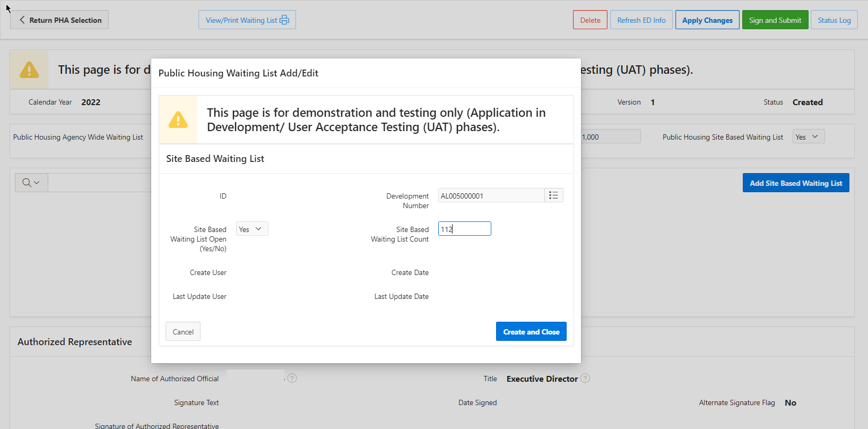Click Refresh ED Info

point(641,20)
